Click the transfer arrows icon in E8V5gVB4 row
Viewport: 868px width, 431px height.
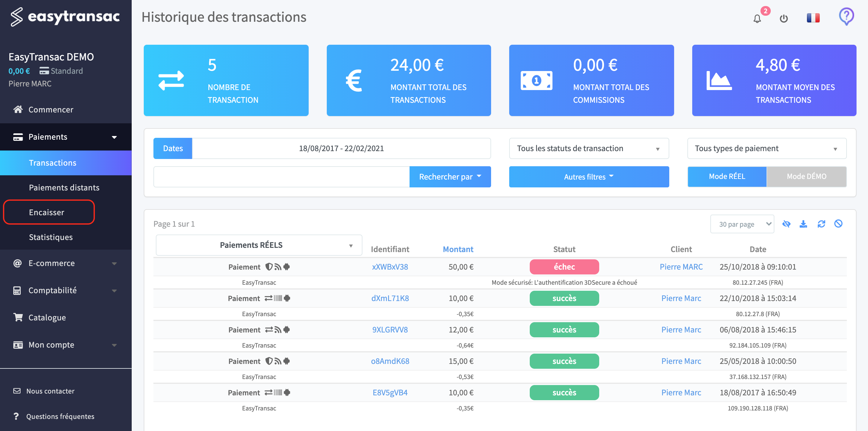point(268,393)
